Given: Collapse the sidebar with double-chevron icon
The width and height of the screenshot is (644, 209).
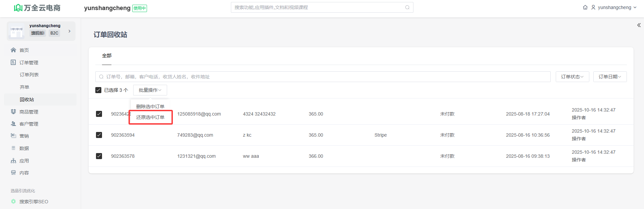Looking at the screenshot, I should click(x=639, y=25).
